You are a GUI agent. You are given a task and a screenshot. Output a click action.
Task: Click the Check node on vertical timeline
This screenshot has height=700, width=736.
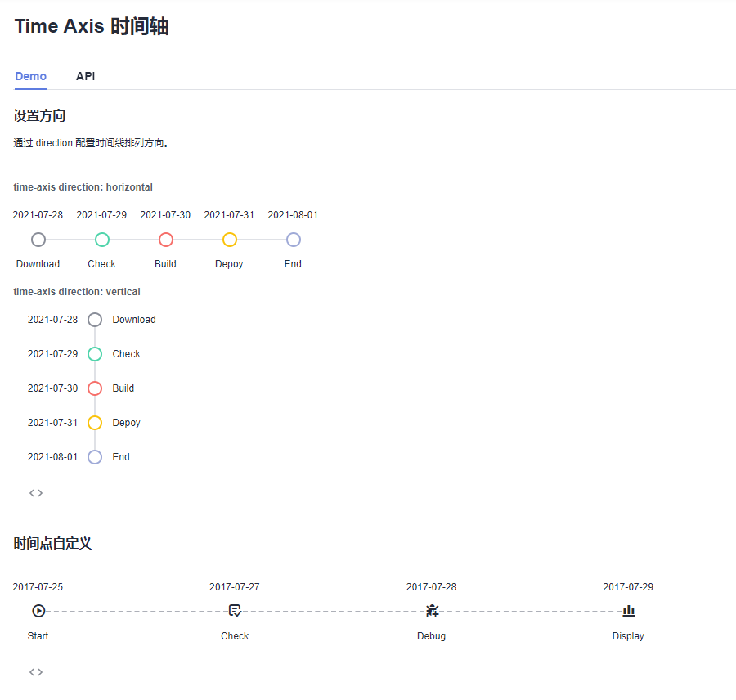click(94, 353)
